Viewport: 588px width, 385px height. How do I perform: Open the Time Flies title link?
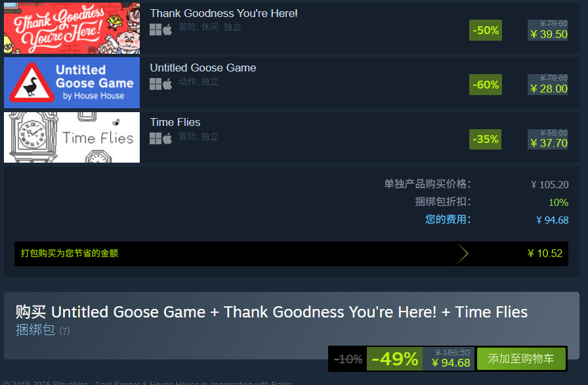tap(175, 122)
